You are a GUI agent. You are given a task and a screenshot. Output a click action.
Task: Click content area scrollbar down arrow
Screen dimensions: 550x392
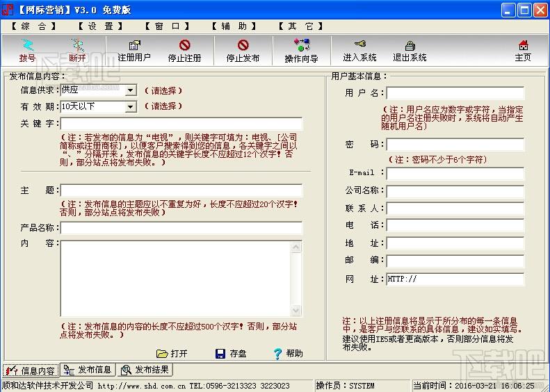(296, 310)
